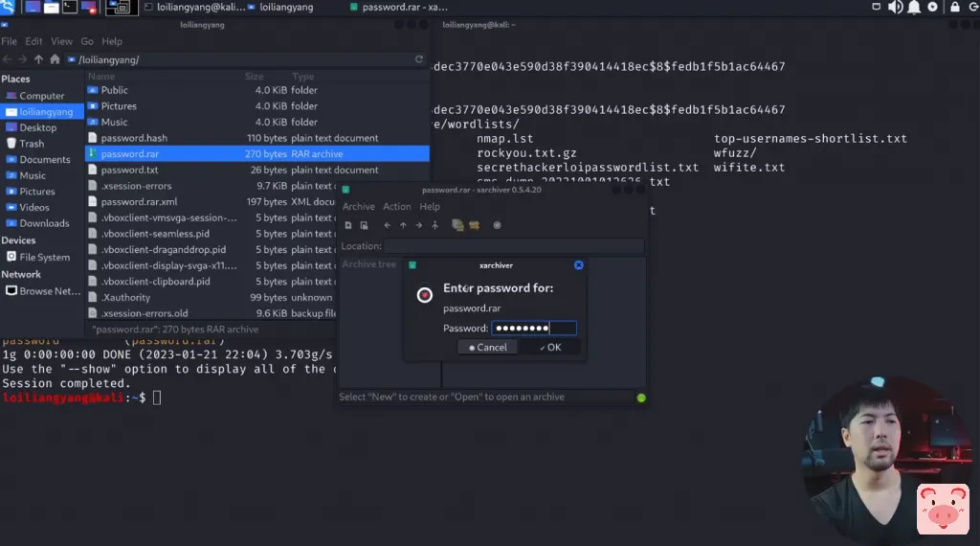
Task: Select the password.txt file
Action: [256, 171]
